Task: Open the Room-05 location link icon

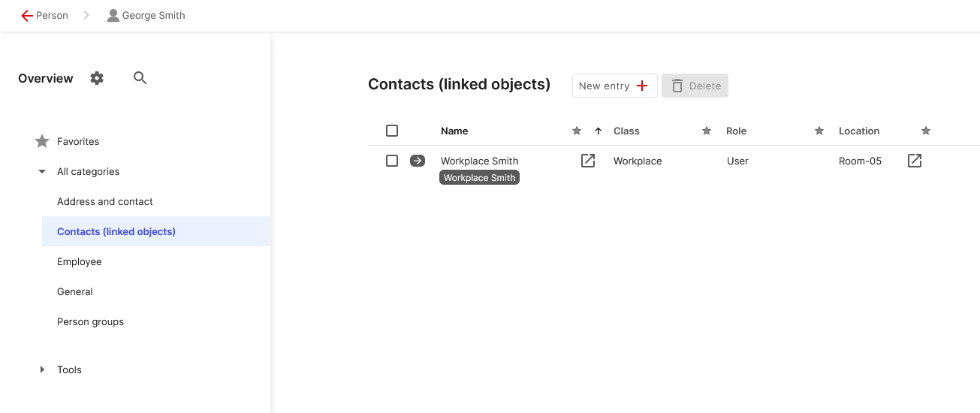Action: pos(915,161)
